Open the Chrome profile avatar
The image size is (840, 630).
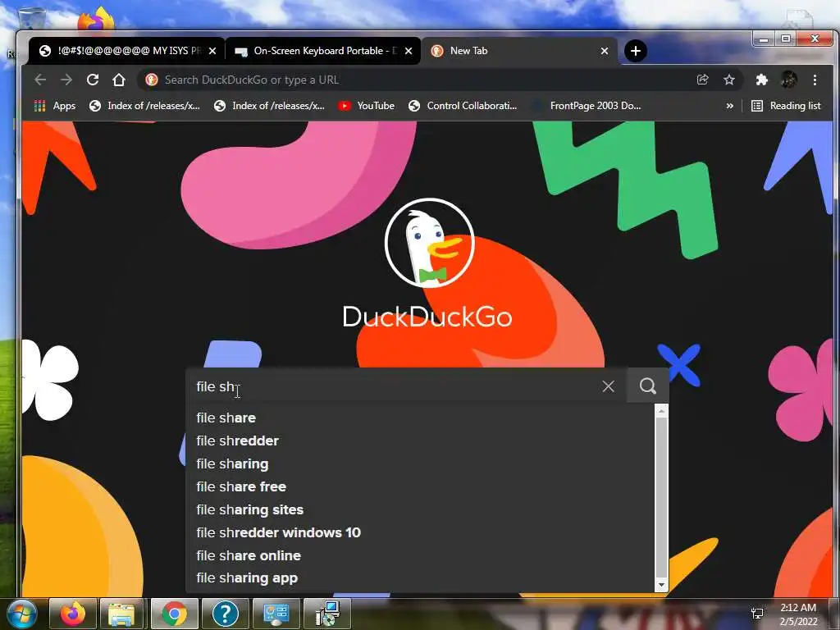(788, 80)
